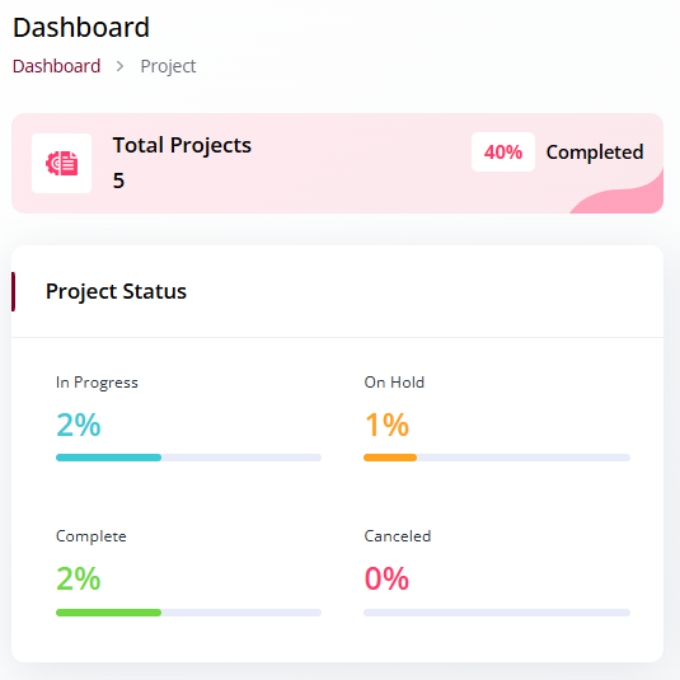Click the Project Status card heading
Viewport: 680px width, 680px height.
click(116, 291)
